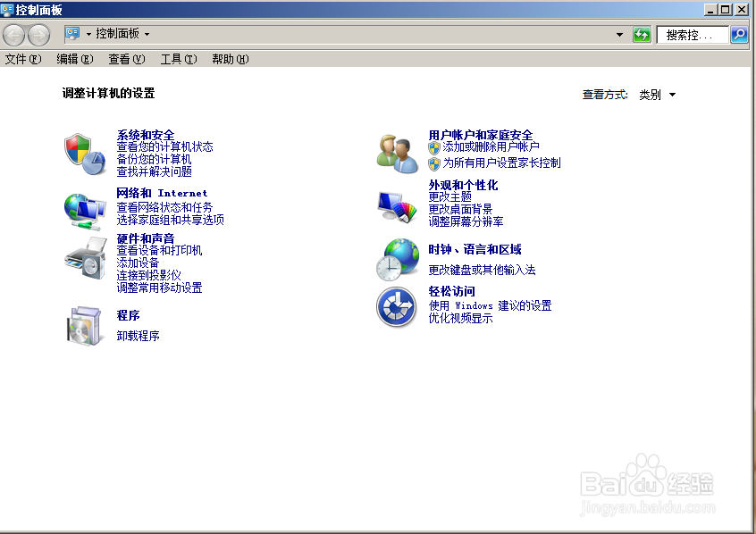Click 使用 Windows 建议的设置 link
Screen dimensions: 756x534
click(x=491, y=306)
